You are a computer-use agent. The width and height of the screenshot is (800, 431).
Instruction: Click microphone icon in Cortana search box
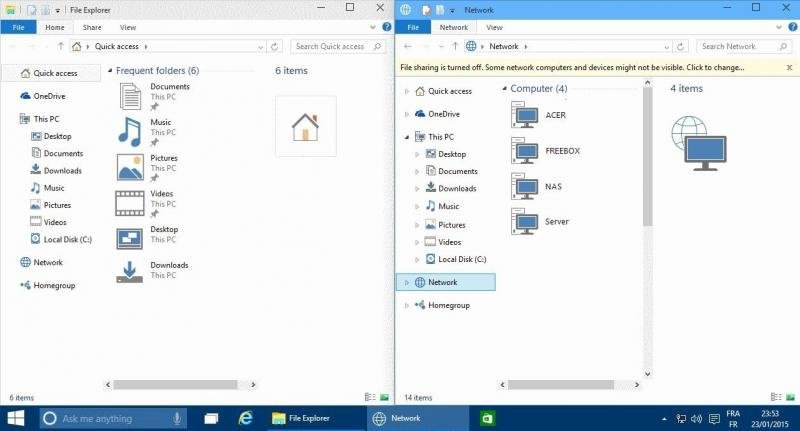coord(177,419)
